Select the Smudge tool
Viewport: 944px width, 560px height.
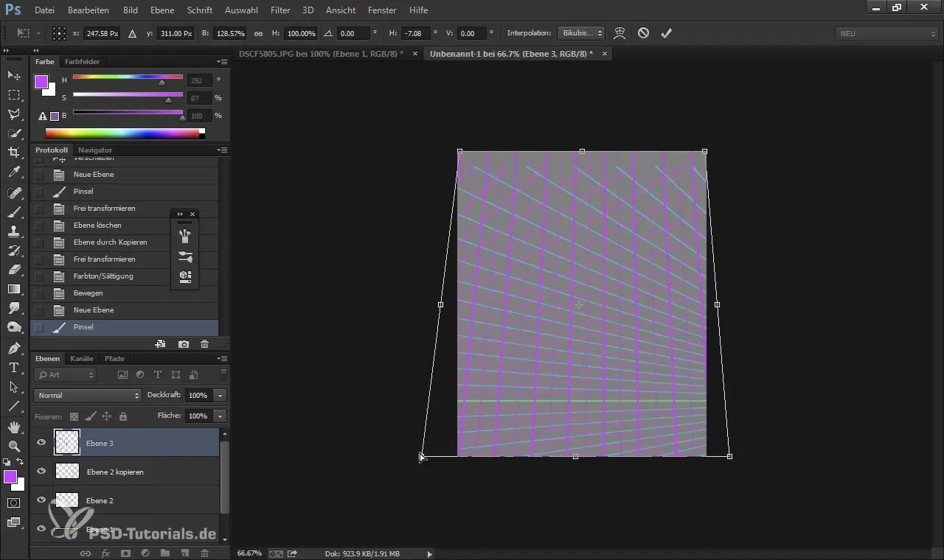(x=14, y=308)
